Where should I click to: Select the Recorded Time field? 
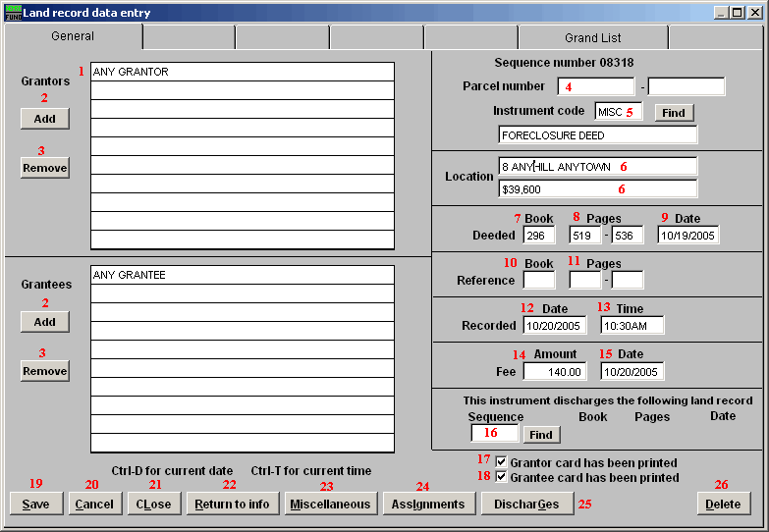pyautogui.click(x=632, y=325)
